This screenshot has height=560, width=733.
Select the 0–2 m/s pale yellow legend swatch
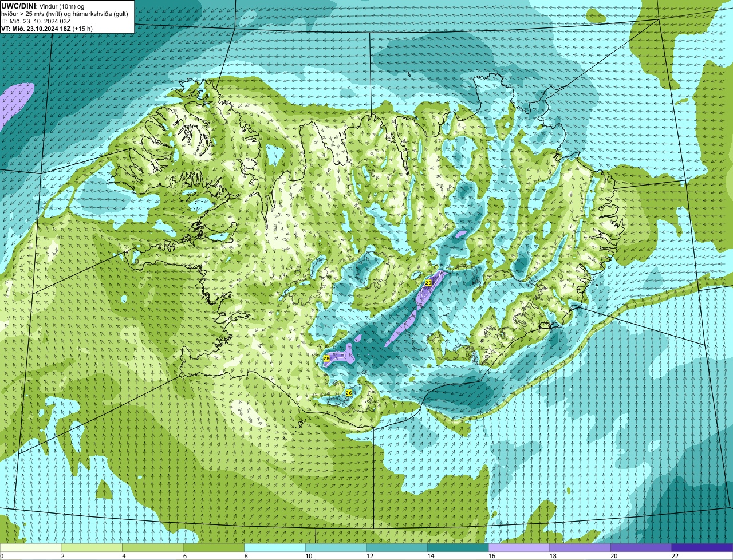click(30, 547)
